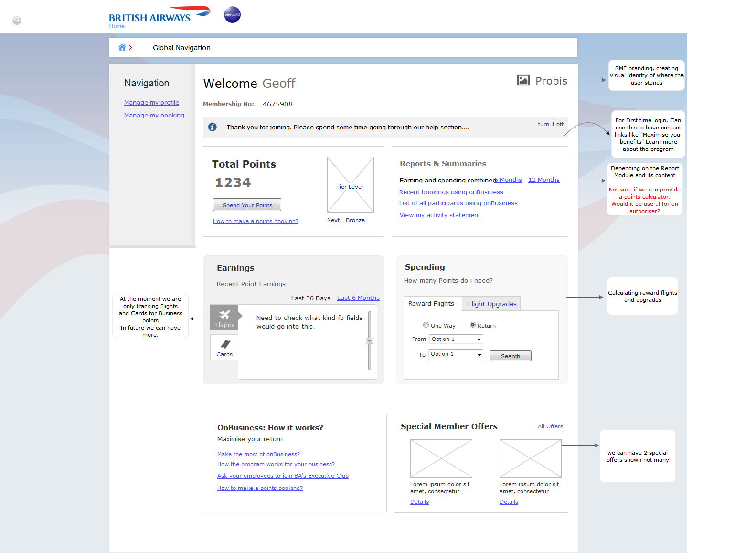The height and width of the screenshot is (553, 756).
Task: Show Last 30 Days earnings
Action: click(x=311, y=298)
